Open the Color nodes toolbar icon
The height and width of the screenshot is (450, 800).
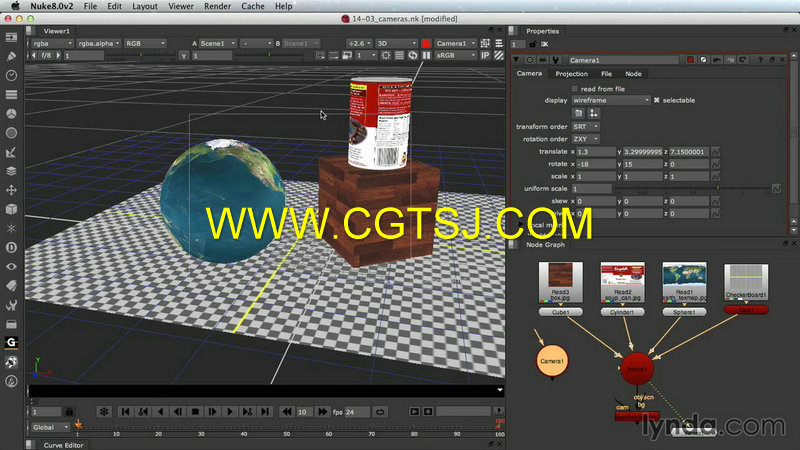(11, 113)
